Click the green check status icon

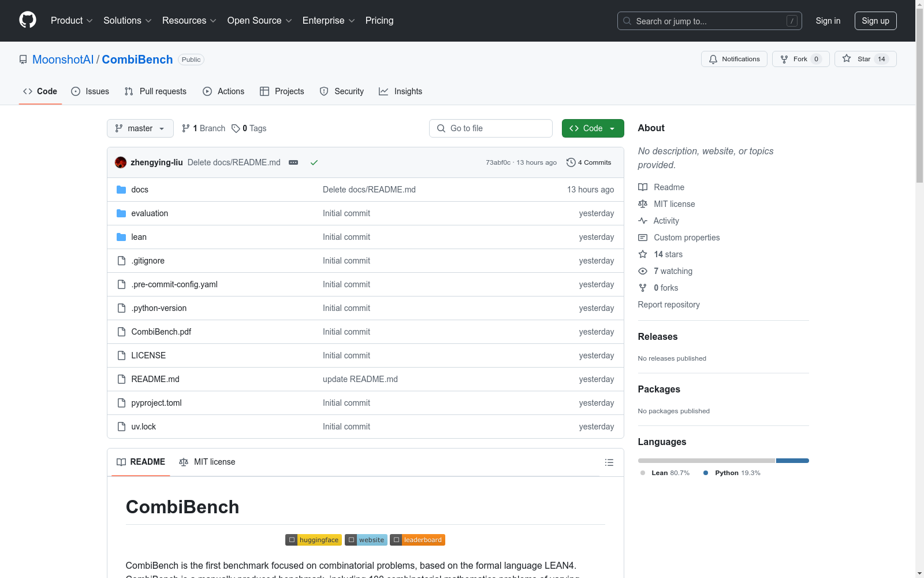pos(314,162)
